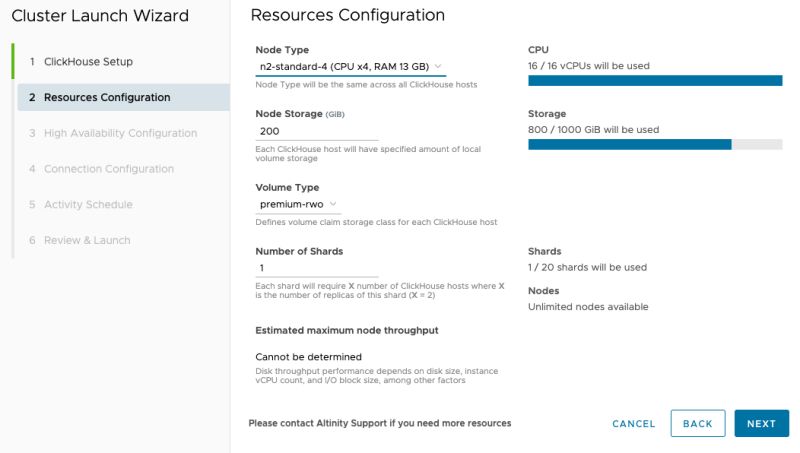
Task: Click 'Cannot be determined' throughput text
Action: (x=308, y=357)
